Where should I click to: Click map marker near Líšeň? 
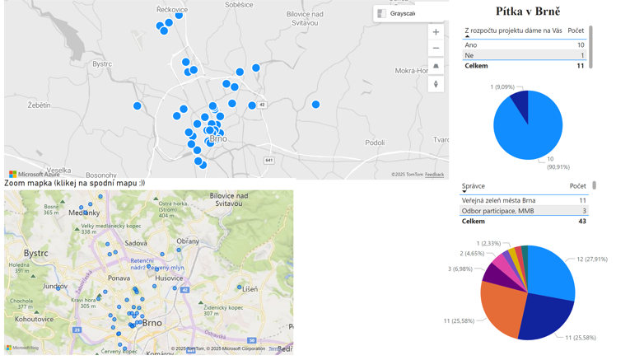[240, 288]
